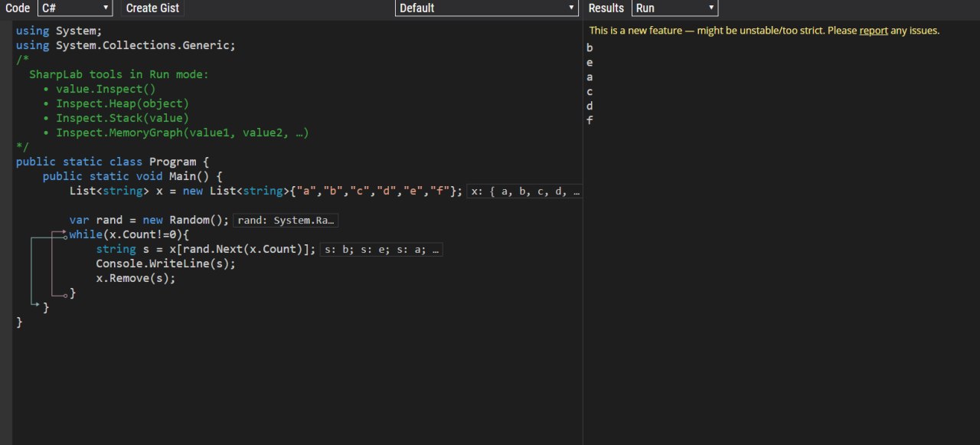980x445 pixels.
Task: Open the Run results mode dropdown
Action: pyautogui.click(x=675, y=8)
